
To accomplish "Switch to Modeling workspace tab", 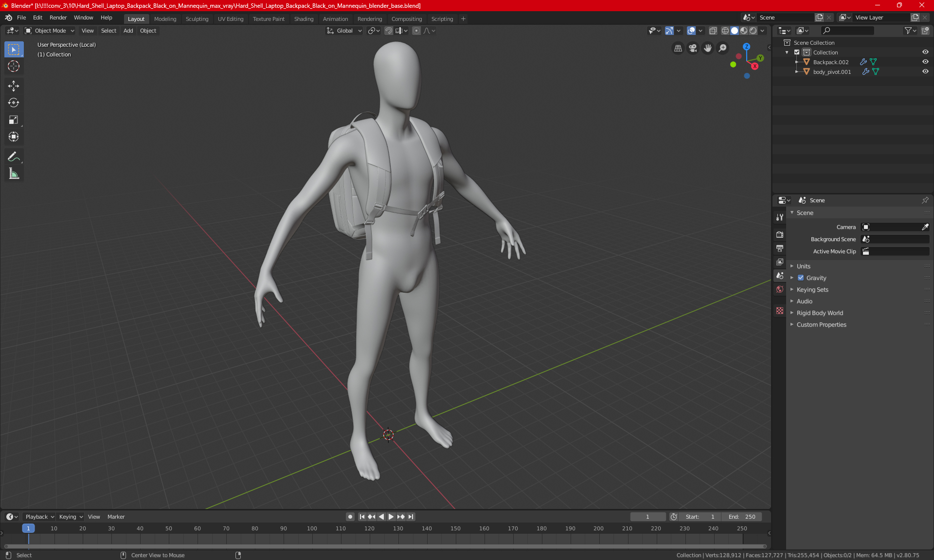I will [x=165, y=19].
